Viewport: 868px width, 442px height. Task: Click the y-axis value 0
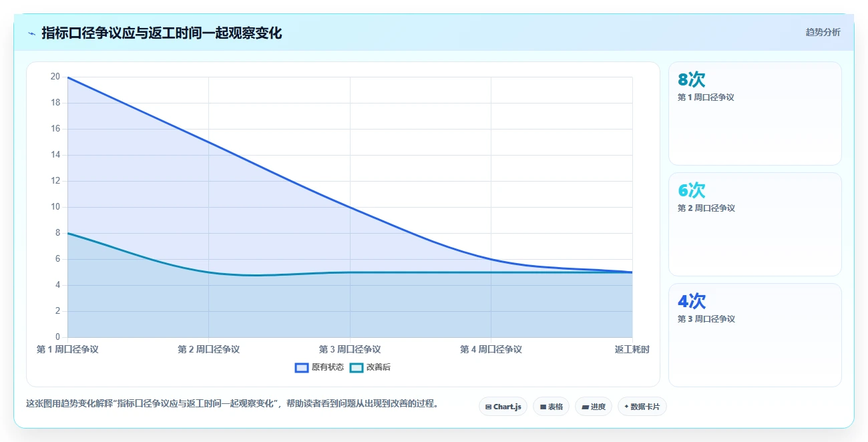pos(58,337)
